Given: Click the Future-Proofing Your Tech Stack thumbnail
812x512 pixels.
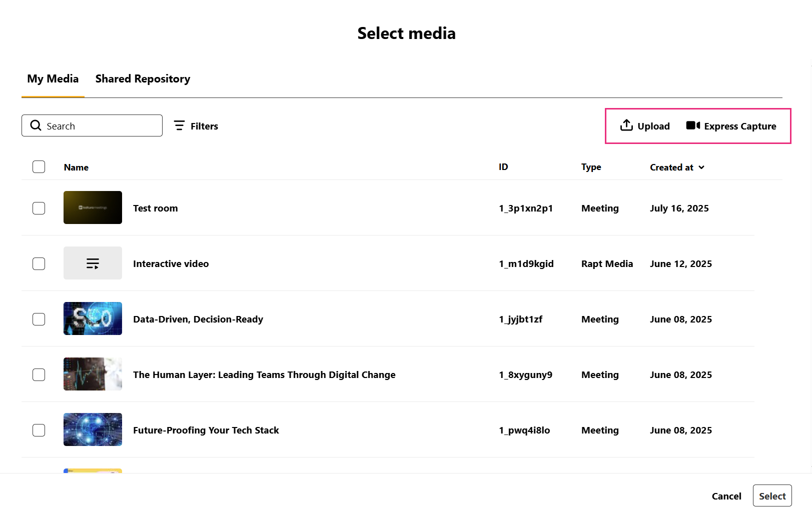Looking at the screenshot, I should click(93, 429).
